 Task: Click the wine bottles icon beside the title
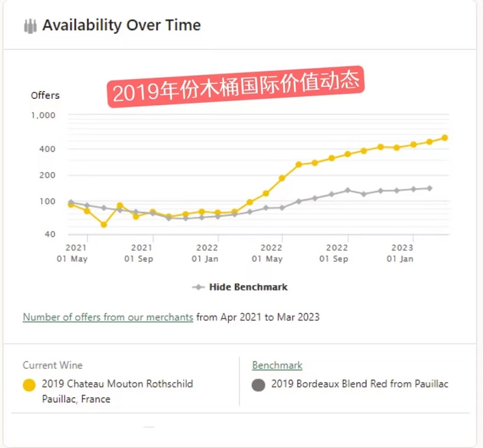point(30,26)
